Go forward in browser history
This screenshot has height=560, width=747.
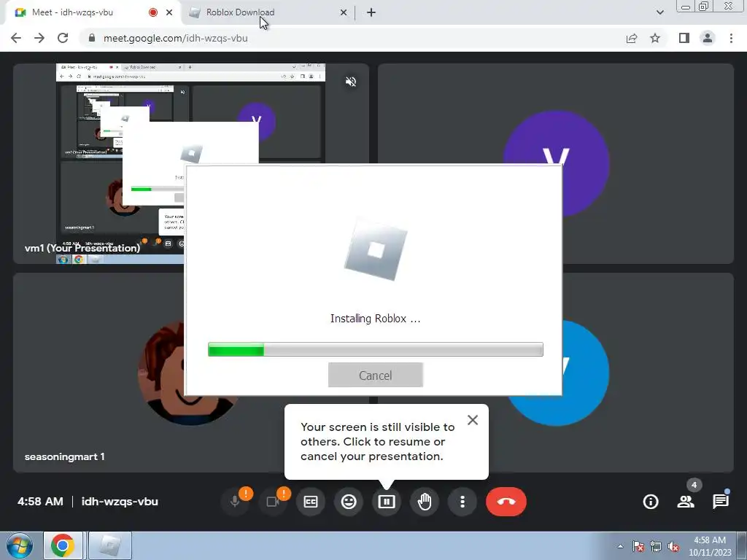pos(39,38)
